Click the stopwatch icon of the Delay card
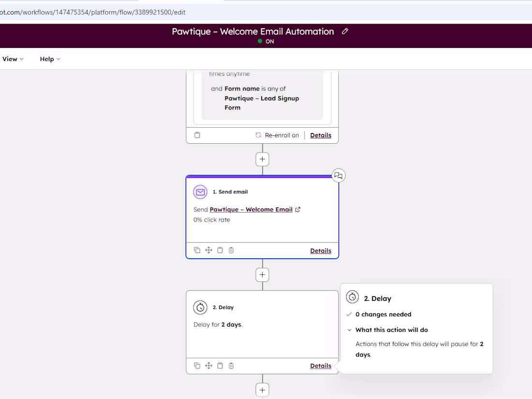Image resolution: width=532 pixels, height=399 pixels. (200, 308)
